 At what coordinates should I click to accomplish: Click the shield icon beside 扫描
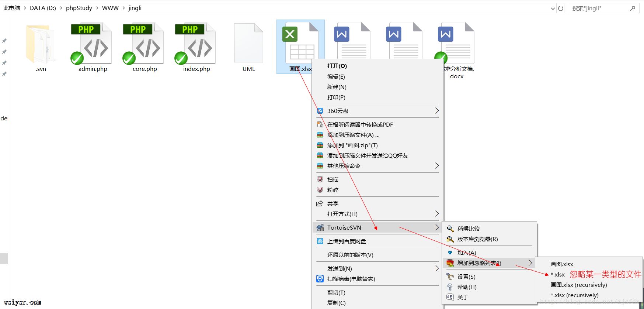pyautogui.click(x=320, y=179)
